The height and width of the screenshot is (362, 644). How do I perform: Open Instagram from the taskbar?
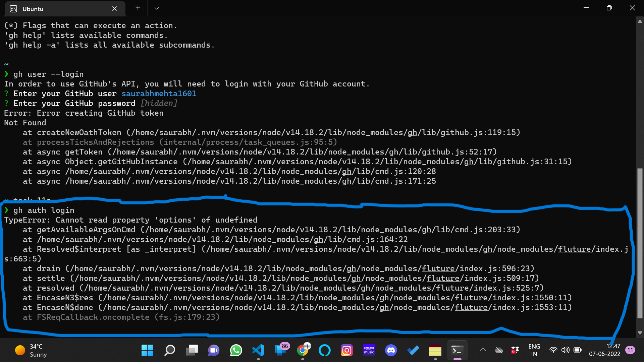point(347,350)
